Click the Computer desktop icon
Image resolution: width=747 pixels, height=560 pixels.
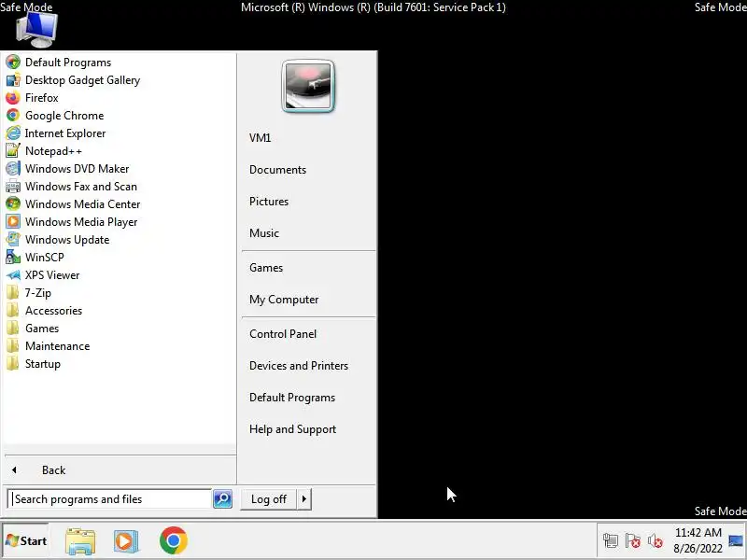click(36, 30)
